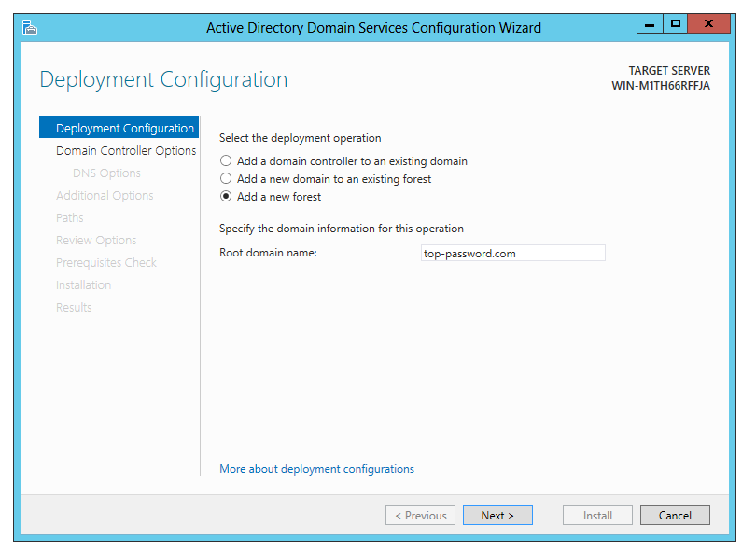The height and width of the screenshot is (554, 756).
Task: Open 'More about deployment configurations' link
Action: click(x=316, y=469)
